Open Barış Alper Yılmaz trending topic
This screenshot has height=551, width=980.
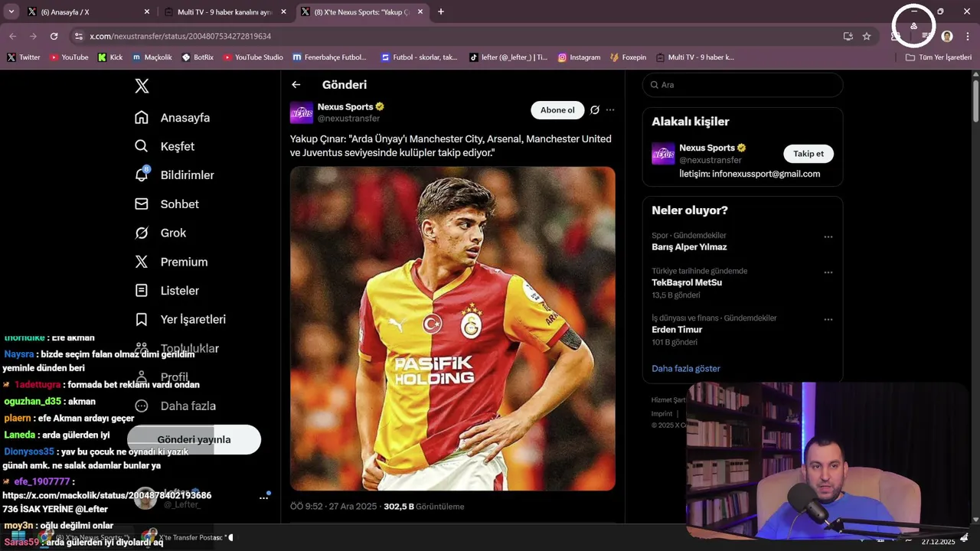point(689,247)
